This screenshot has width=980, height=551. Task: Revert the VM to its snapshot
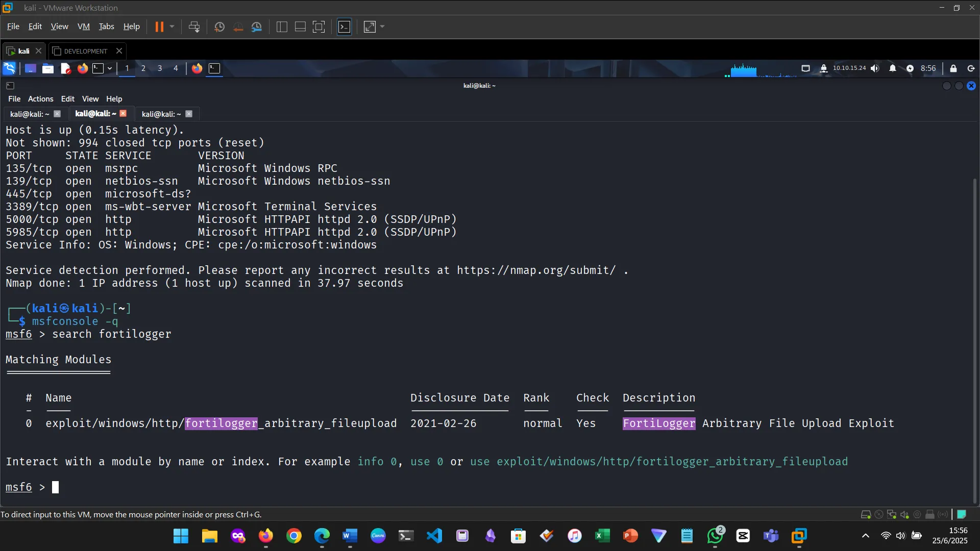coord(238,27)
